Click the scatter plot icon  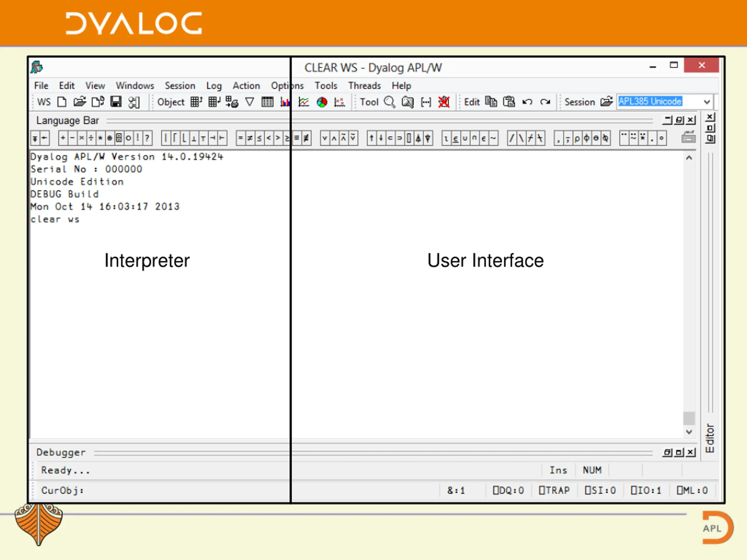tap(339, 102)
